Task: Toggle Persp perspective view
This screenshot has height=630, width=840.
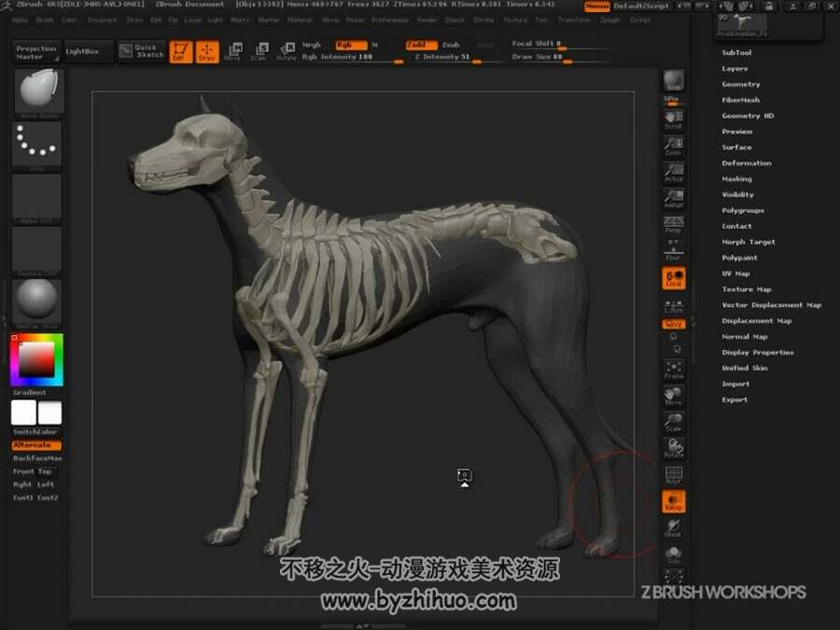Action: pyautogui.click(x=673, y=225)
